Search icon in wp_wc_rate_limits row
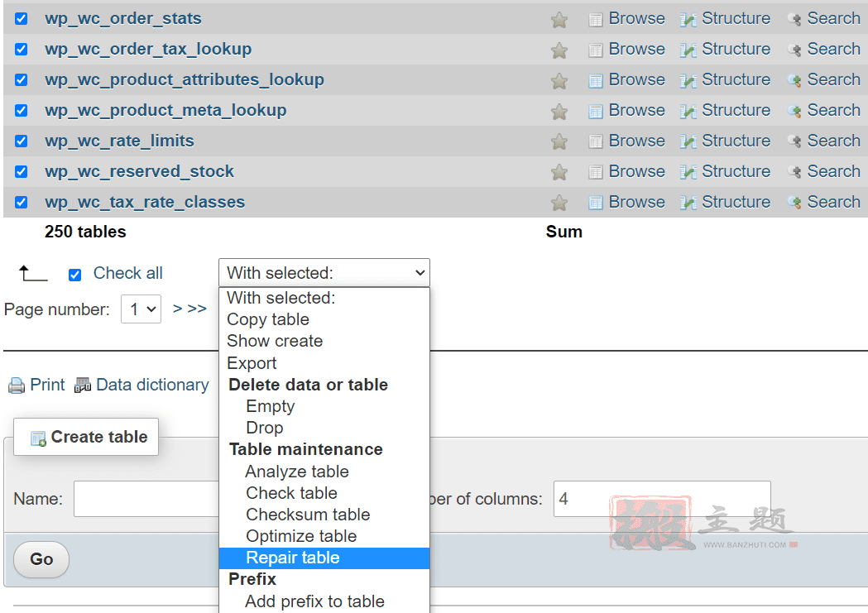Screen dimensions: 868x613 tap(794, 141)
